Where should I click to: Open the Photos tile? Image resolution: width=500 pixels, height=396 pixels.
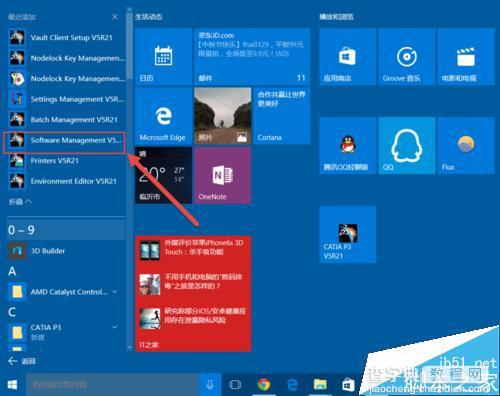click(222, 116)
